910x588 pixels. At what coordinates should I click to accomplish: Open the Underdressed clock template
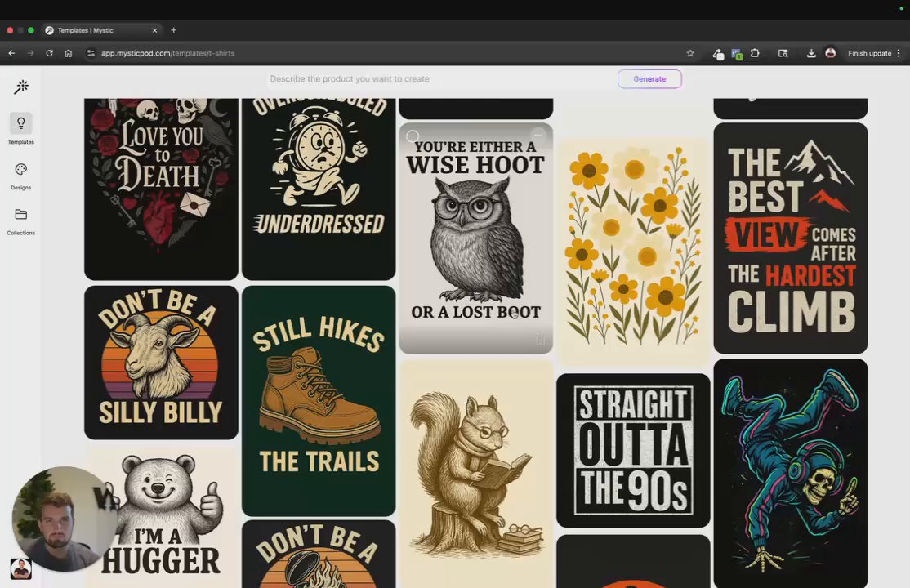(x=319, y=189)
